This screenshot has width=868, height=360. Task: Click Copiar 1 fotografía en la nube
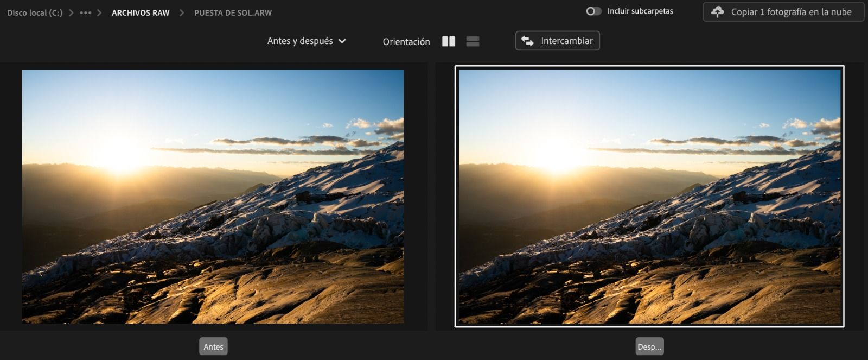coord(791,12)
